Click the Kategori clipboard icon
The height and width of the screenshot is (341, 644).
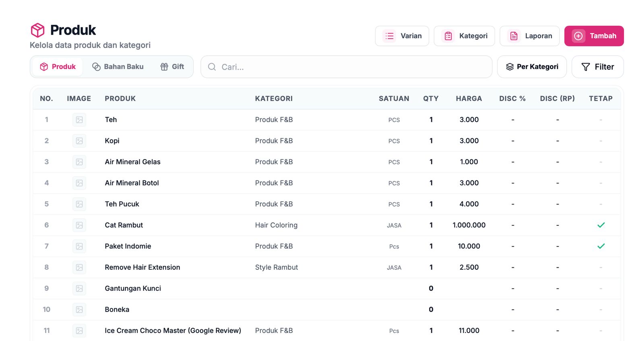click(x=448, y=36)
